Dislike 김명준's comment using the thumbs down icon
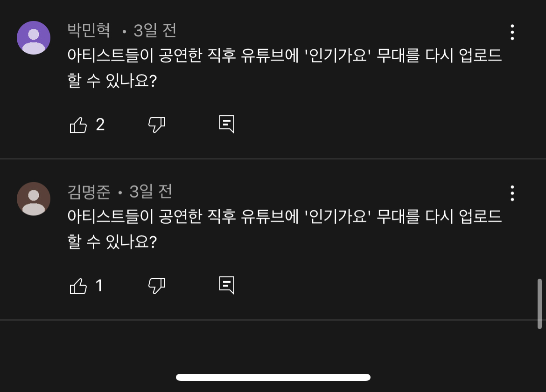Viewport: 546px width, 392px height. [x=157, y=285]
